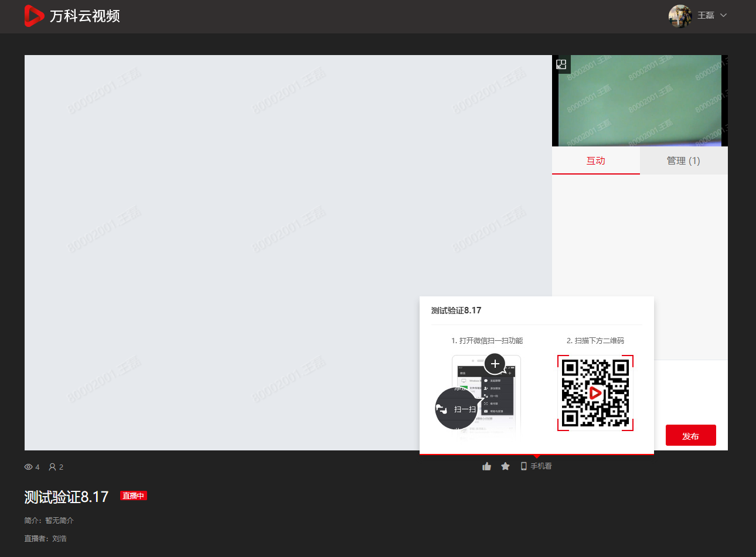Viewport: 756px width, 557px height.
Task: Click the WeChat scan instruction illustration
Action: (478, 397)
